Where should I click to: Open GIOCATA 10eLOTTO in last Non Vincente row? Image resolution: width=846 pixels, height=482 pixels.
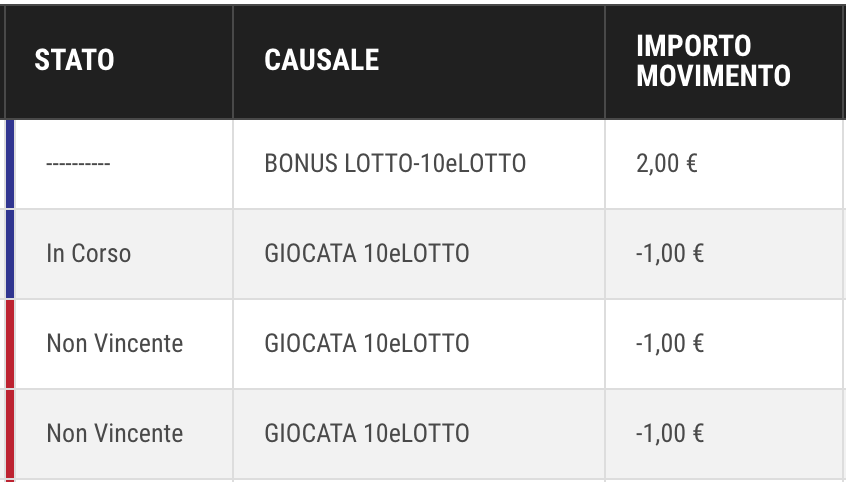pyautogui.click(x=367, y=434)
